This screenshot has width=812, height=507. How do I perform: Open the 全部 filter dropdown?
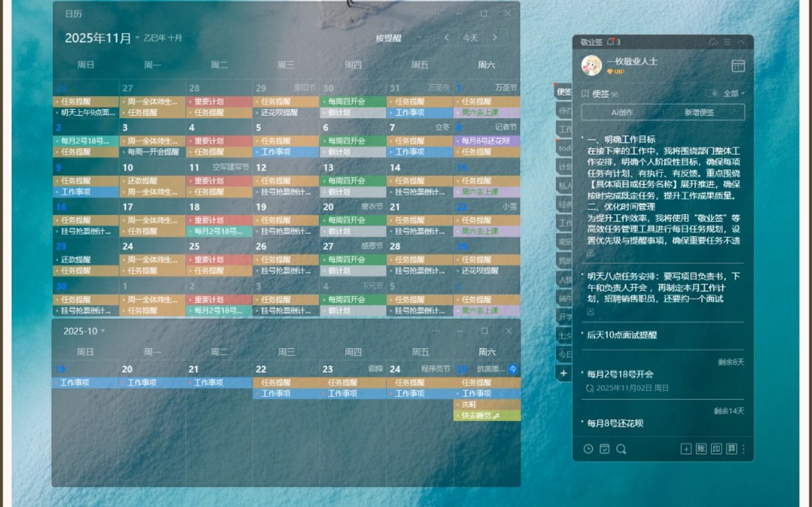click(x=734, y=93)
